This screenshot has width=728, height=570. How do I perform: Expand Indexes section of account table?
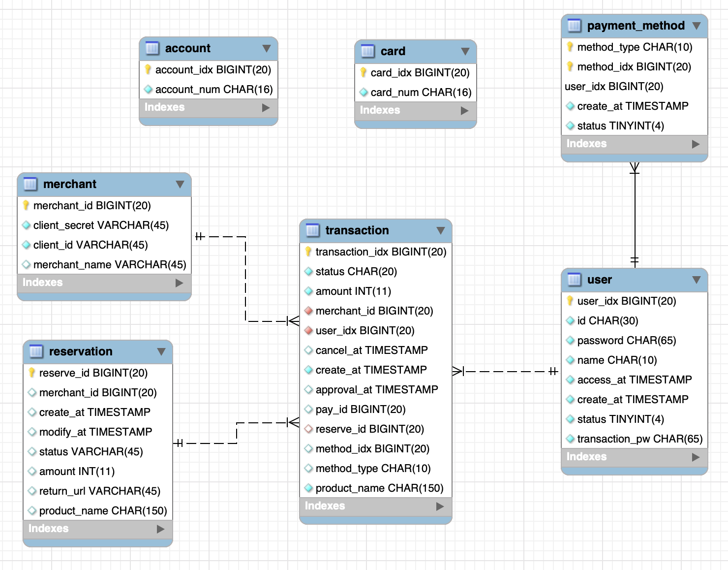[266, 107]
